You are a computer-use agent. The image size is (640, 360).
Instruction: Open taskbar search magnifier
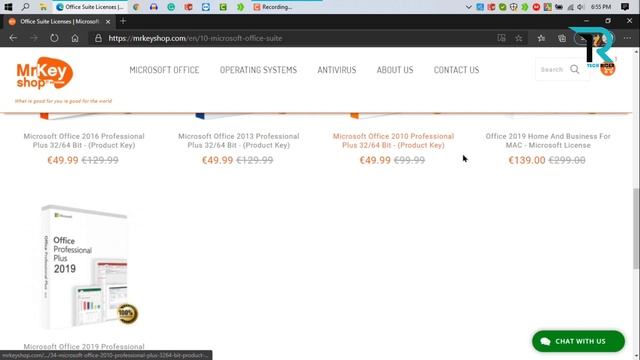point(25,7)
